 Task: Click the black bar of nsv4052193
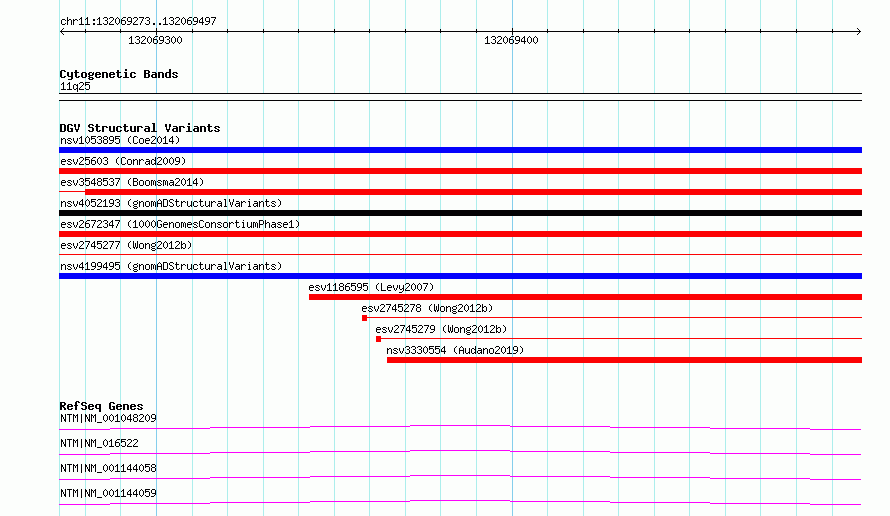(460, 213)
